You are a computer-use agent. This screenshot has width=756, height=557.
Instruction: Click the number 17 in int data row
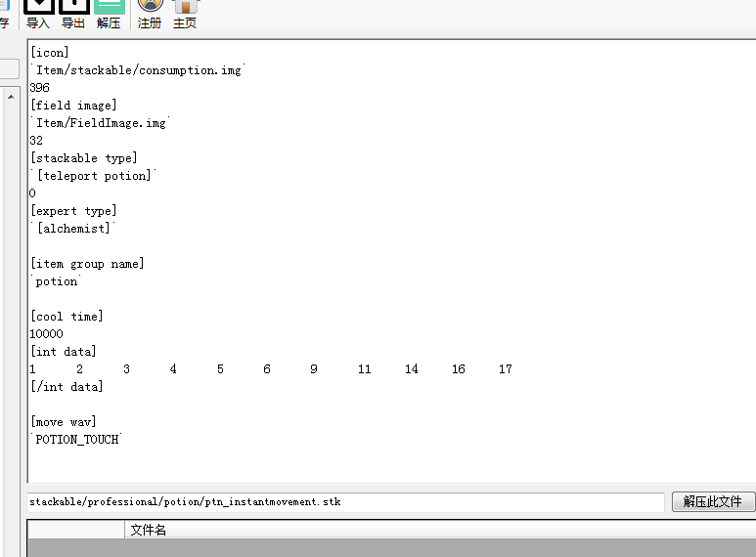tap(506, 369)
